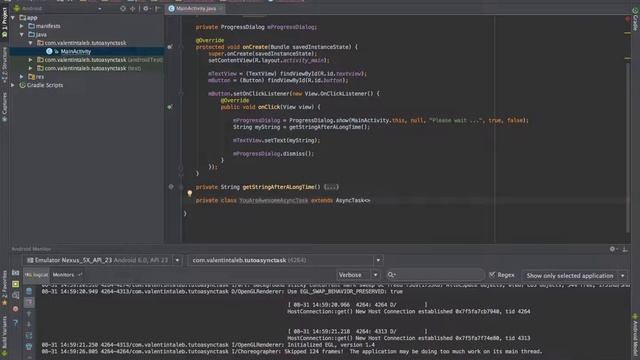Switch to the MainActivity.java editor tab
640x360 pixels.
pyautogui.click(x=196, y=9)
